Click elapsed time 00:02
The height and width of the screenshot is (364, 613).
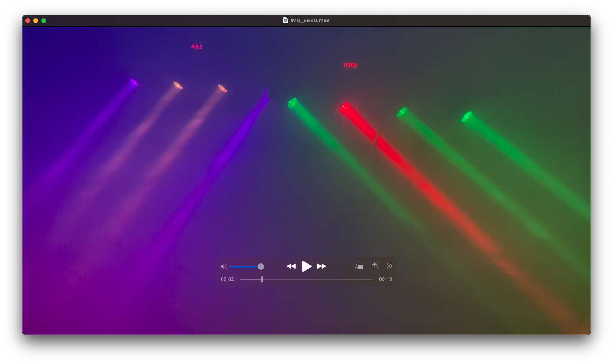point(227,279)
